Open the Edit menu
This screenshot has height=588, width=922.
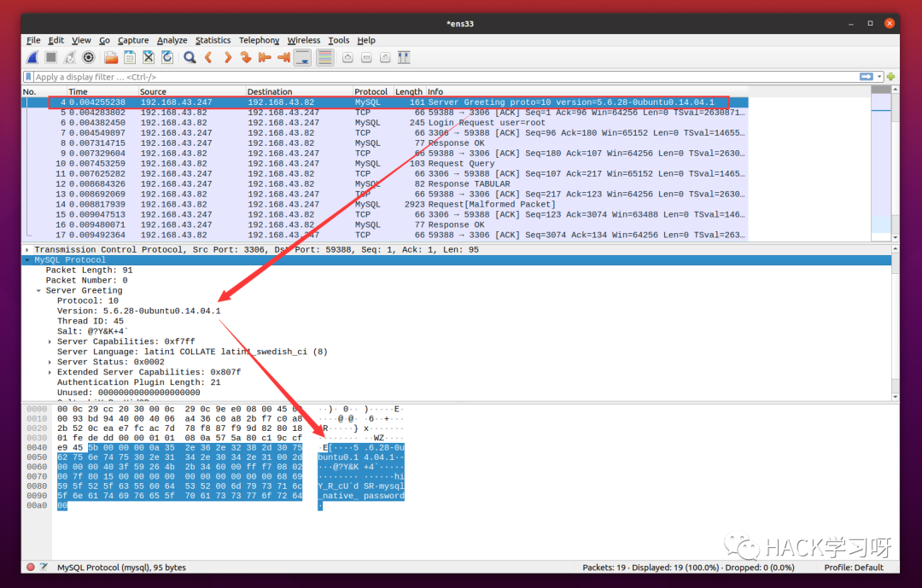click(55, 40)
